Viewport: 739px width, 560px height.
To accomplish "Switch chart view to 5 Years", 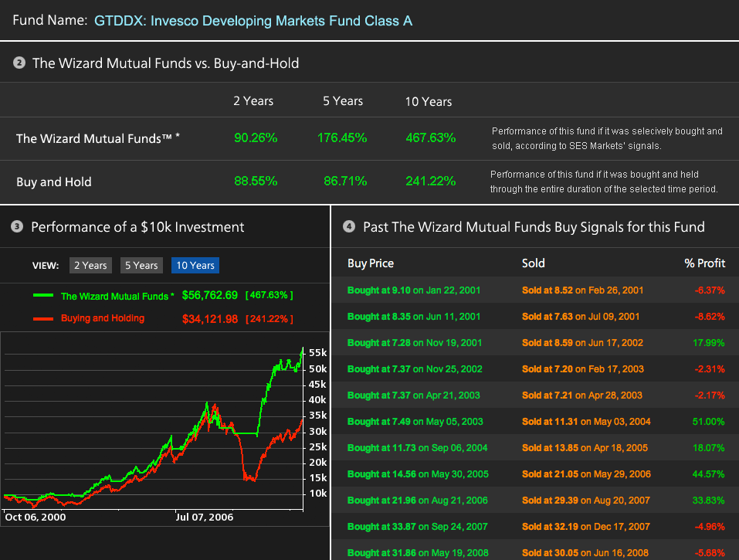I will pyautogui.click(x=141, y=266).
